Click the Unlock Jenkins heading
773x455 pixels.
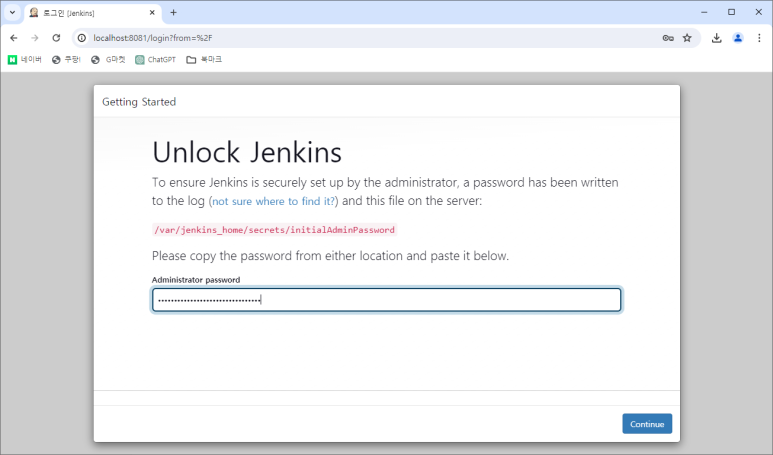(247, 152)
